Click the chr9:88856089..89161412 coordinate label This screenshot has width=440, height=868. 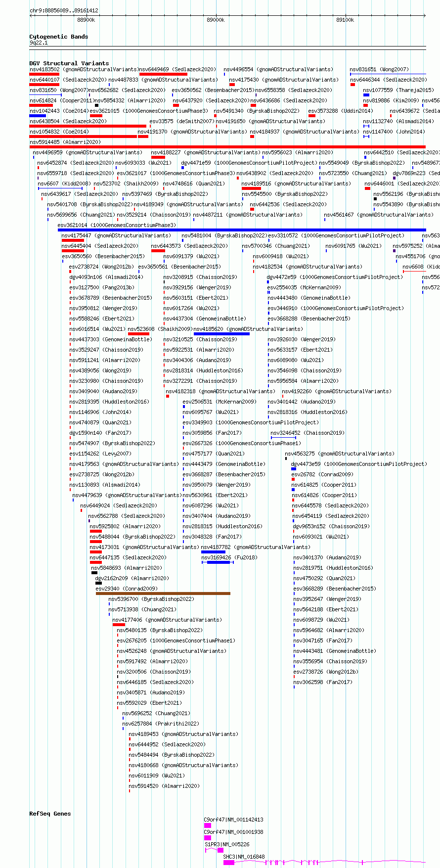click(64, 10)
